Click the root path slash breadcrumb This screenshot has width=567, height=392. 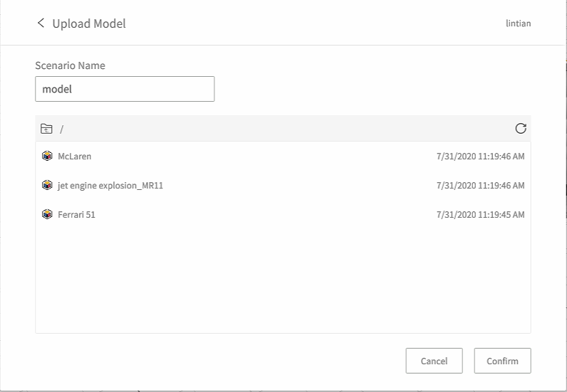(61, 129)
